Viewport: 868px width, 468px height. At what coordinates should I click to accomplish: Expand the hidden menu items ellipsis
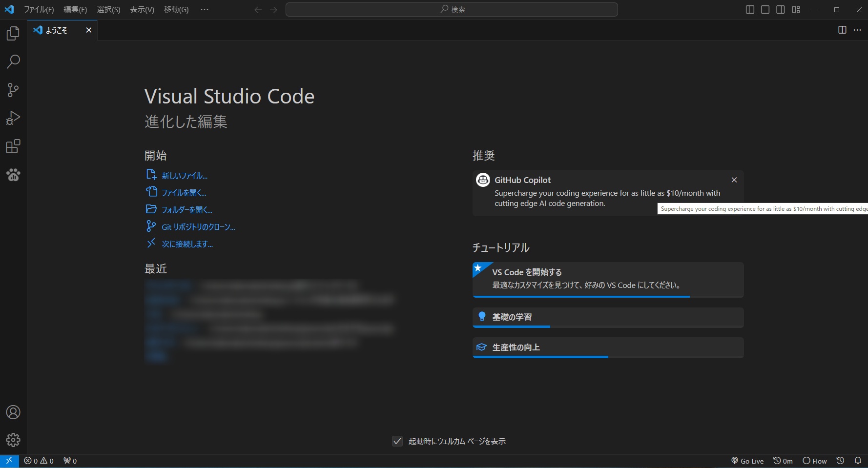(x=205, y=10)
